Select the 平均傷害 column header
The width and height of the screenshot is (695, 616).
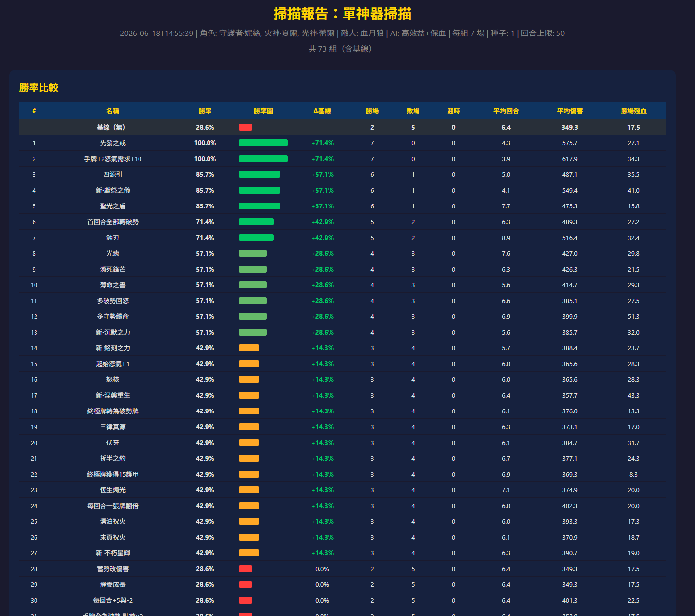click(570, 111)
